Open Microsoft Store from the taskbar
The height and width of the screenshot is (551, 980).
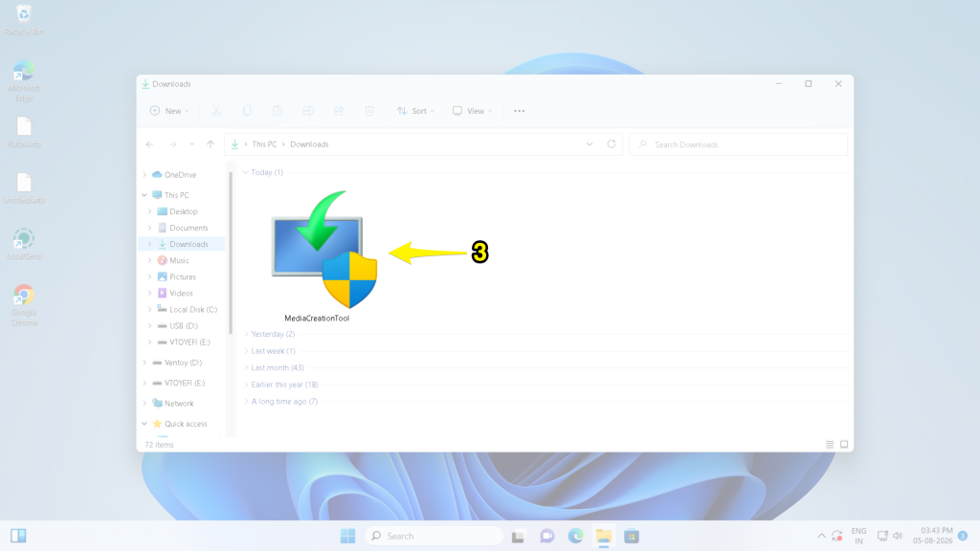(632, 536)
